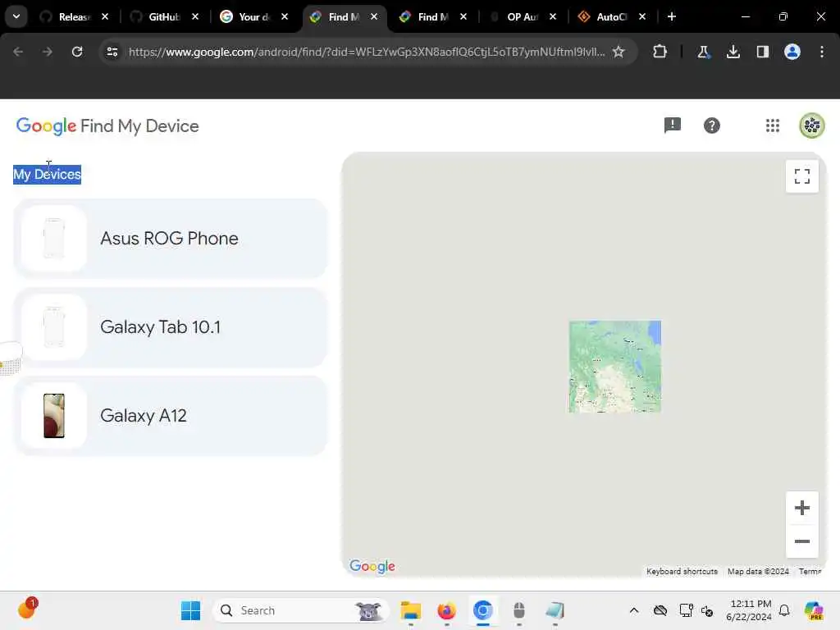Zoom in on the map

(x=802, y=508)
